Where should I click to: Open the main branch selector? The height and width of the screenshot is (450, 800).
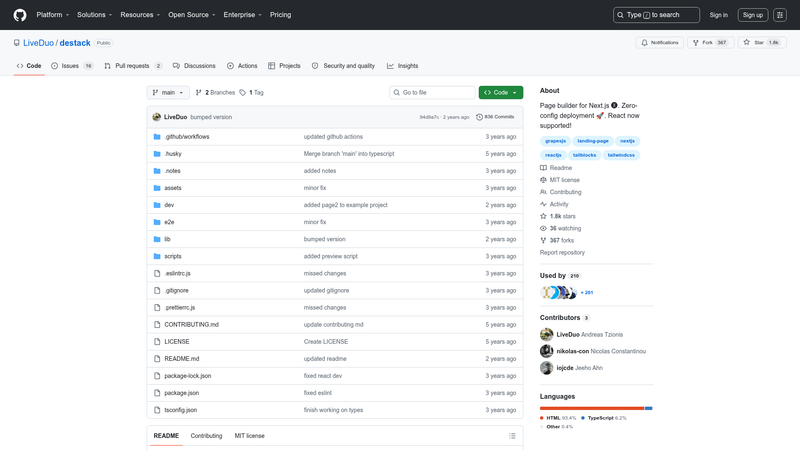[x=168, y=92]
